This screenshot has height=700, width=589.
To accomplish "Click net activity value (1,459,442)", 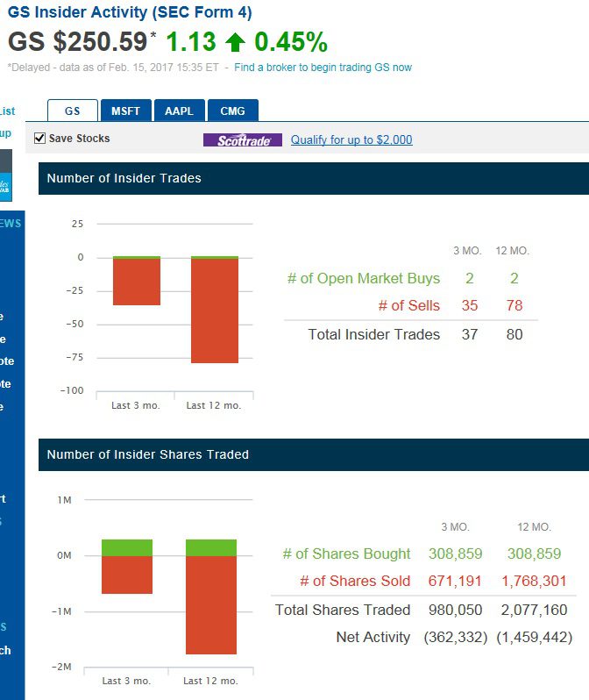I will coord(534,637).
